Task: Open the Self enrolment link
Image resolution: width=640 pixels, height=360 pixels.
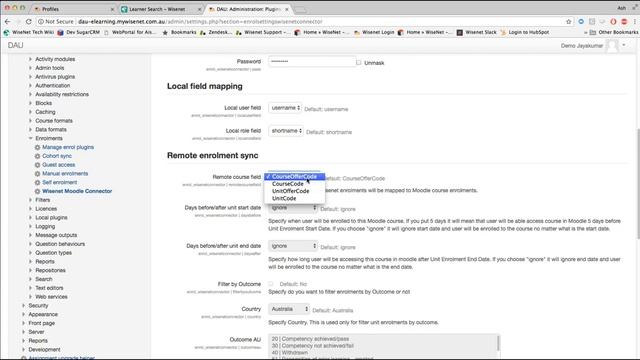Action: [x=60, y=182]
